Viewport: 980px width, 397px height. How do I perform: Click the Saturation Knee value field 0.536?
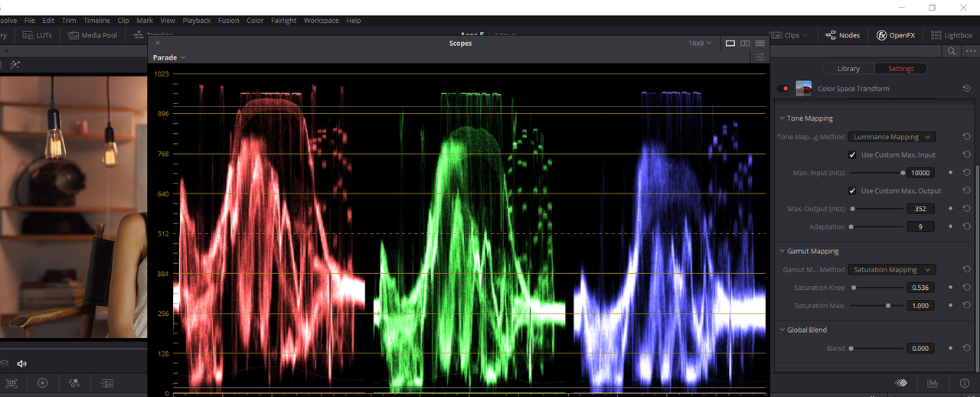click(x=920, y=288)
